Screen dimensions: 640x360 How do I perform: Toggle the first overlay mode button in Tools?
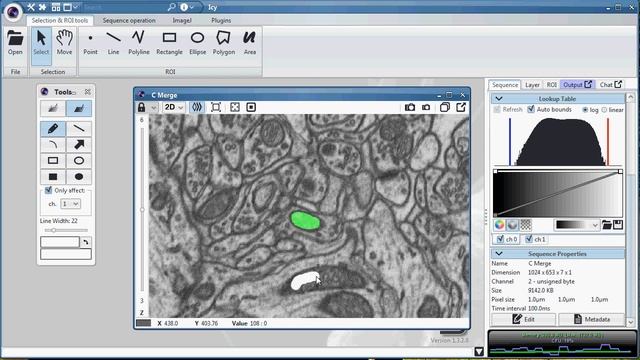[53, 109]
